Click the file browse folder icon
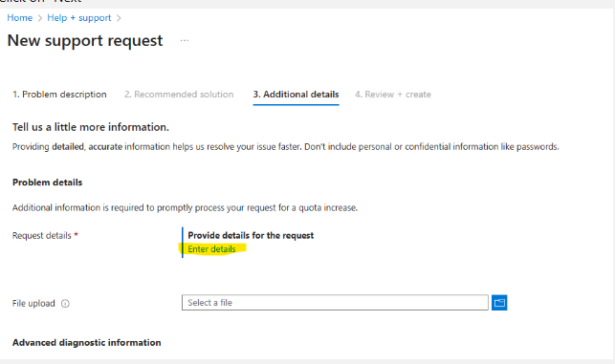 coord(499,303)
